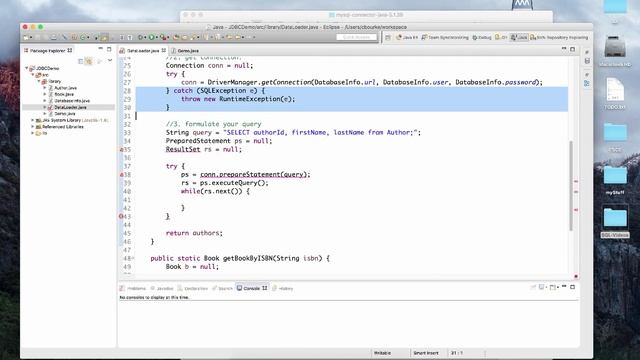Click line 33 with the SELECT query string
The width and height of the screenshot is (640, 360).
click(293, 132)
